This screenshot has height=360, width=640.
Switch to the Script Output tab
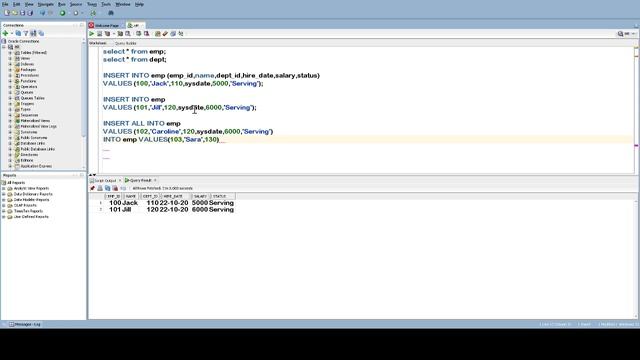click(x=105, y=180)
